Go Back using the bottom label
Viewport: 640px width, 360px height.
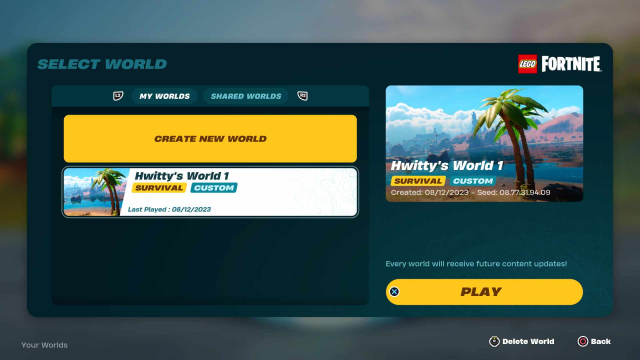600,342
